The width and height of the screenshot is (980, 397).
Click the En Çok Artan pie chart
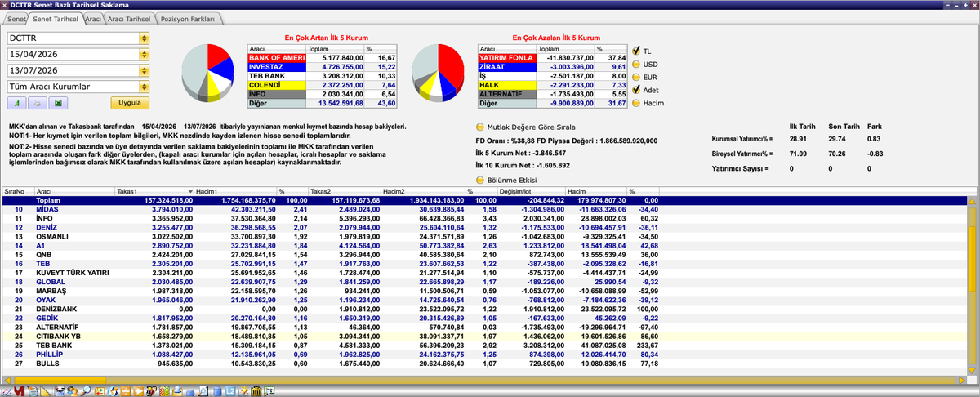click(x=208, y=74)
